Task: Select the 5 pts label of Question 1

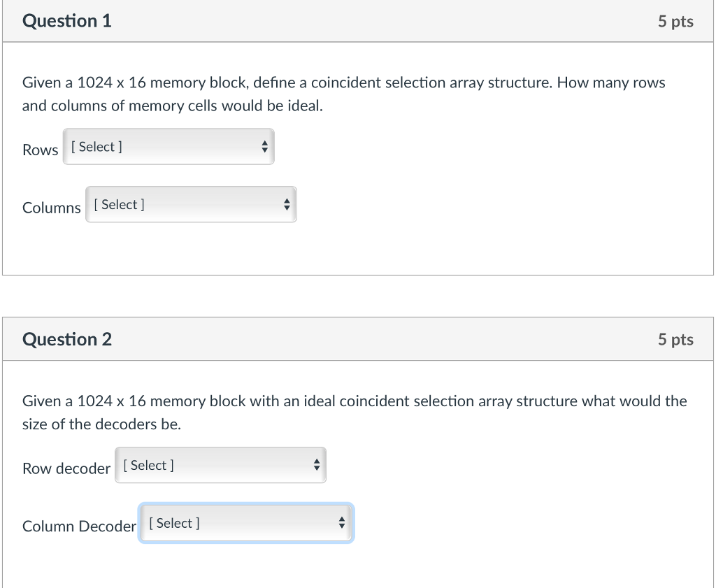Action: pos(675,21)
